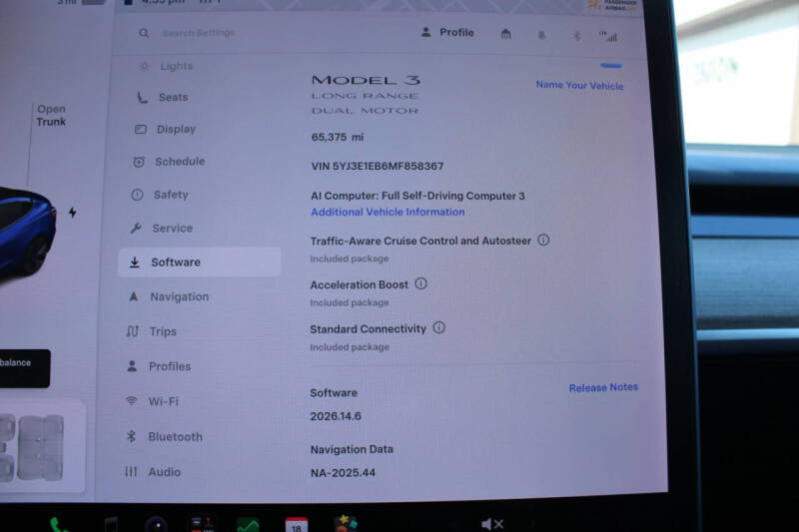Open the Service settings menu
Viewport: 799px width, 532px height.
(161, 229)
